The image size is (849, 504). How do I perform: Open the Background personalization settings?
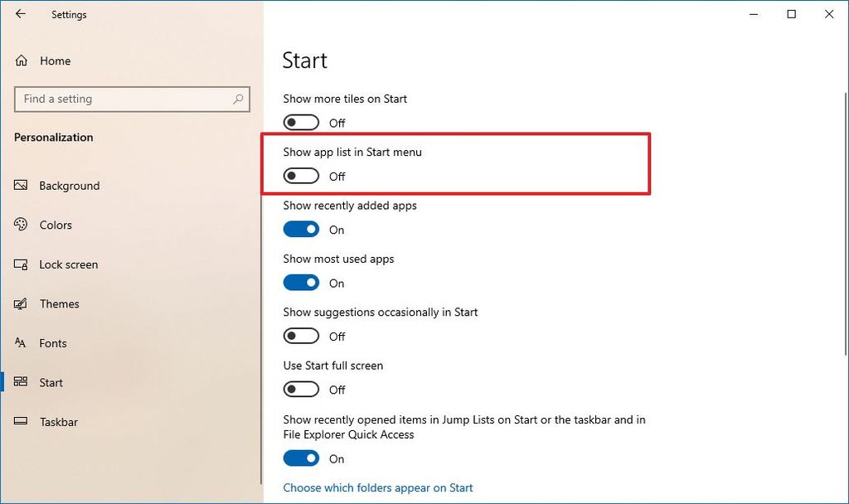click(70, 186)
